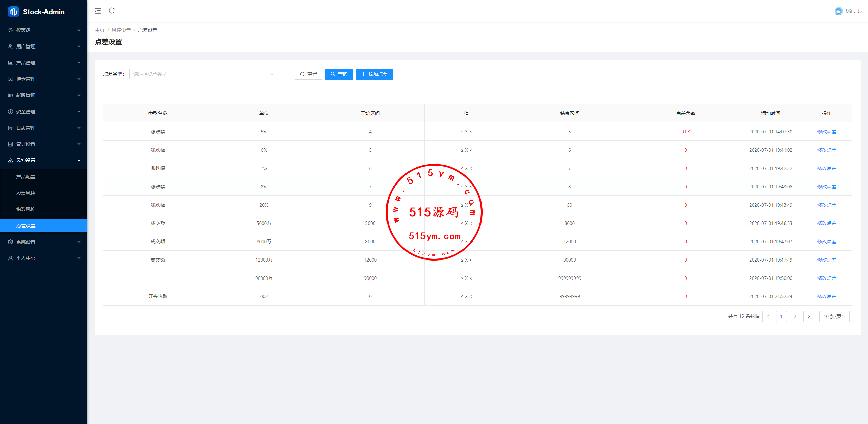Click the 系统设置 gear sidebar icon
Viewport: 868px width, 424px height.
tap(11, 242)
